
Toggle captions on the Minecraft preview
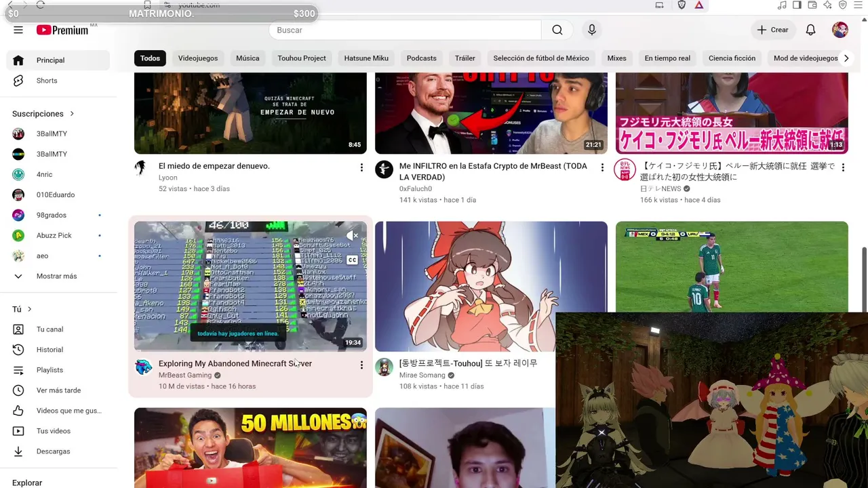[x=353, y=260]
